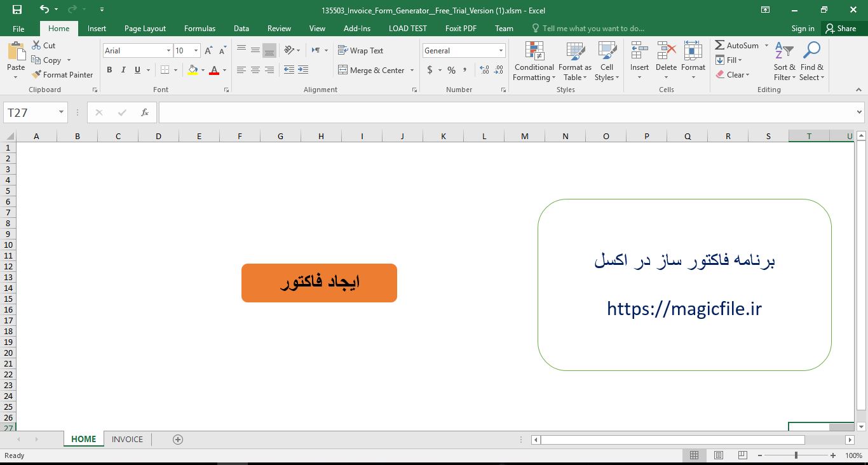
Task: Toggle bold formatting
Action: coord(109,70)
